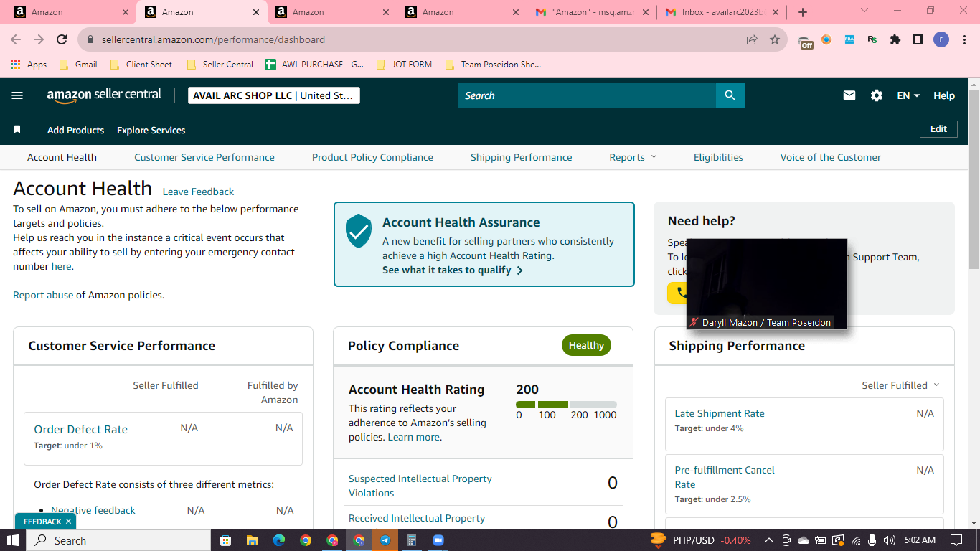Click the Report abuse link

click(43, 295)
